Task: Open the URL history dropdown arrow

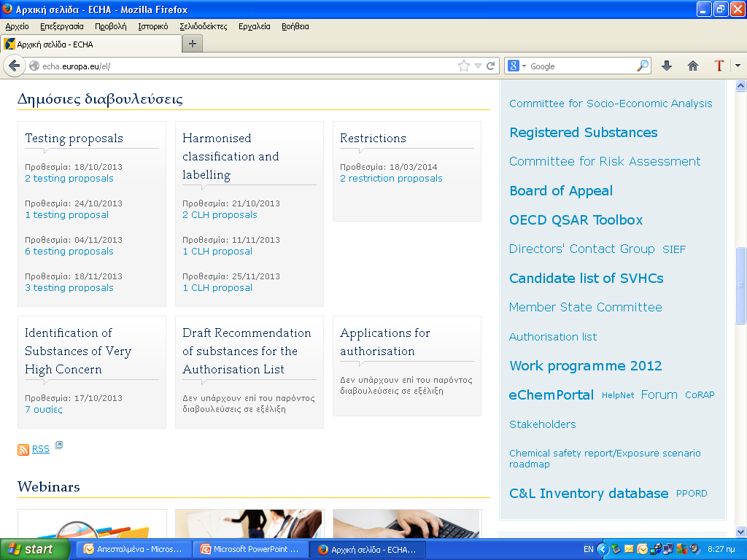Action: pos(478,66)
